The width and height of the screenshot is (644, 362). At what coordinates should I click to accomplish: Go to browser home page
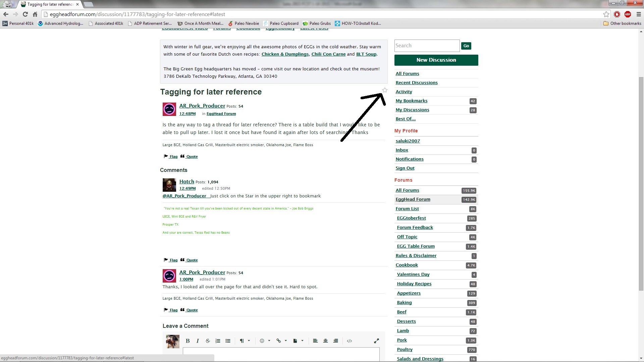[x=35, y=14]
